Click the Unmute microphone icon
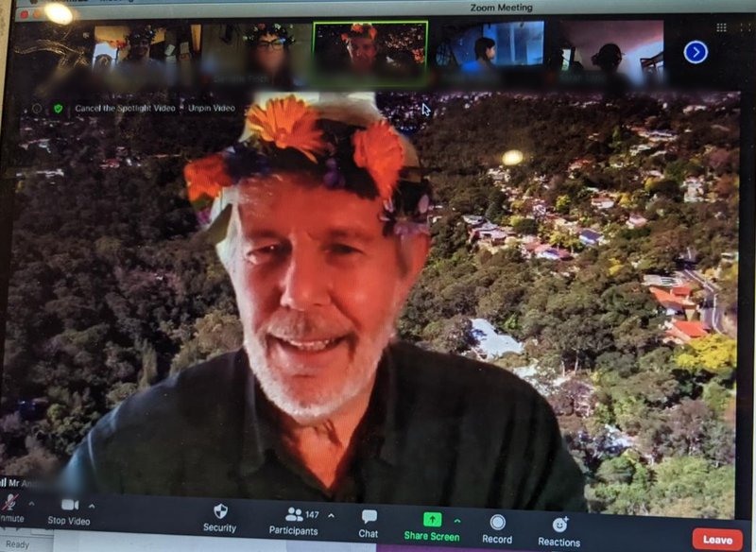This screenshot has height=552, width=756. [x=9, y=503]
